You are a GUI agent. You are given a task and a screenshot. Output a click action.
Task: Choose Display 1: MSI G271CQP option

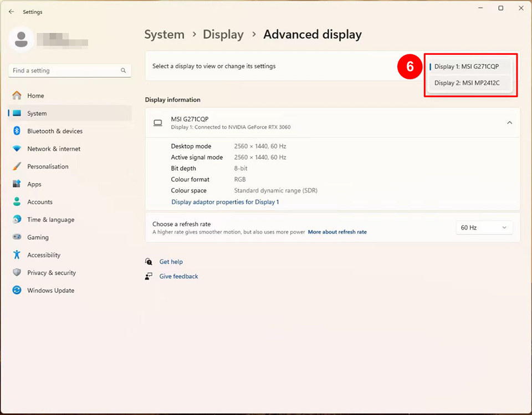click(470, 67)
